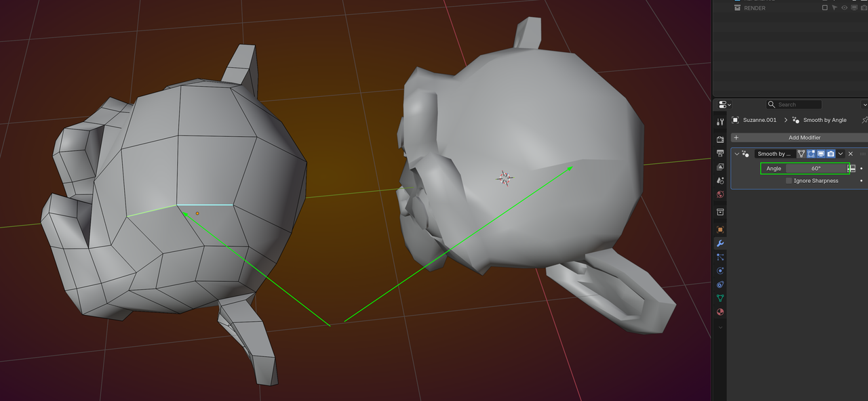Open the Material properties tab

720,312
